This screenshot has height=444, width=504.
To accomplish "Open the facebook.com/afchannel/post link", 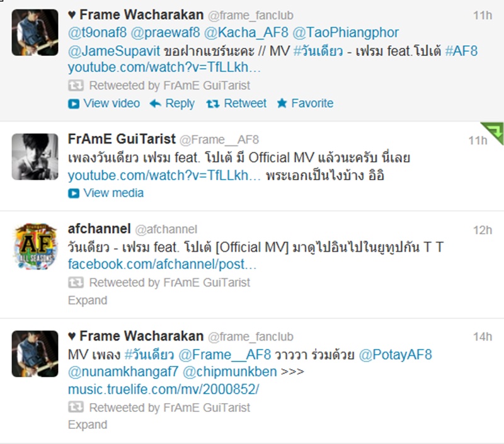I will click(x=163, y=265).
